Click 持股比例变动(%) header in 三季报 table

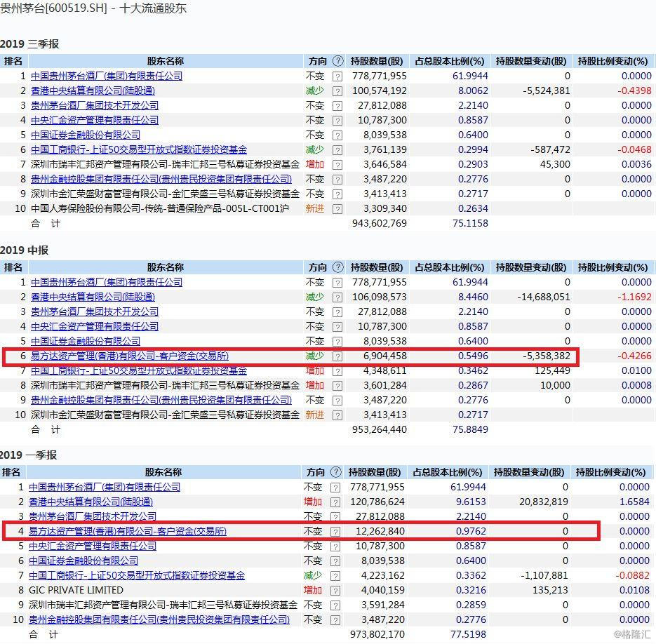(x=613, y=61)
